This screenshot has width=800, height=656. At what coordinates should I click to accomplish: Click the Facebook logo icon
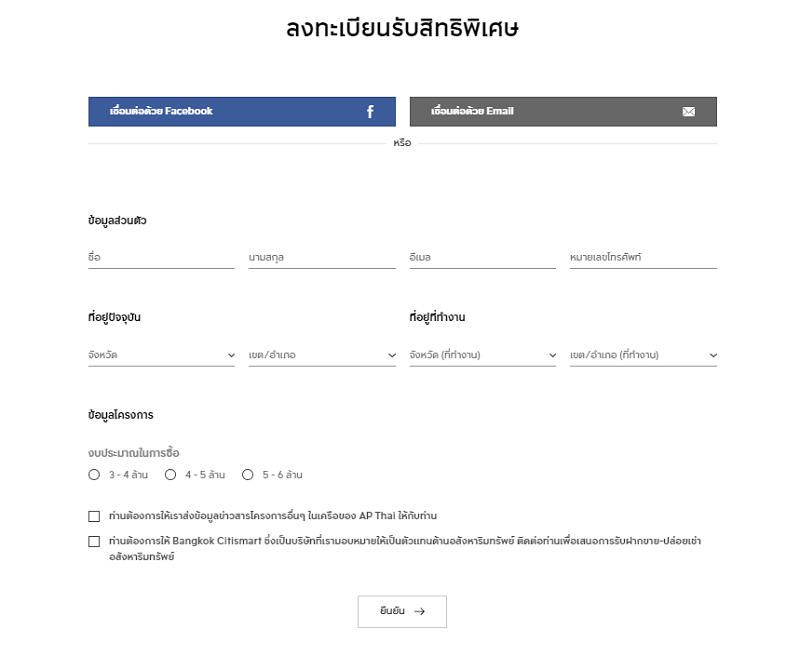pyautogui.click(x=370, y=112)
